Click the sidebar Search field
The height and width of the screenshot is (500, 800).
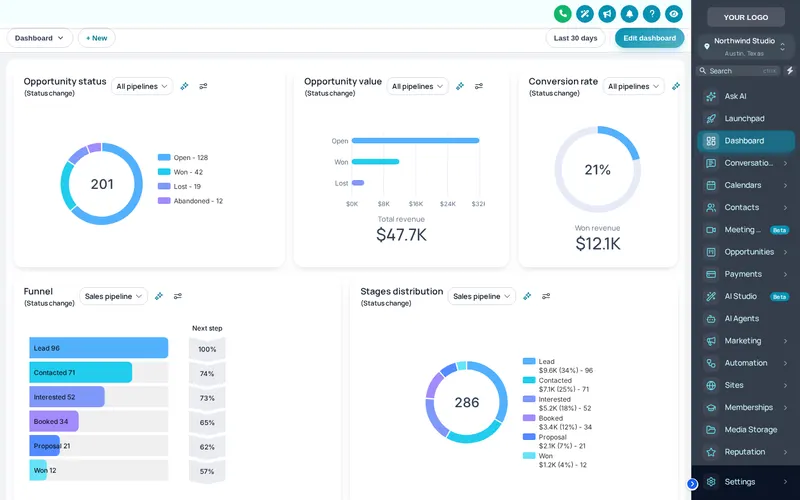739,71
